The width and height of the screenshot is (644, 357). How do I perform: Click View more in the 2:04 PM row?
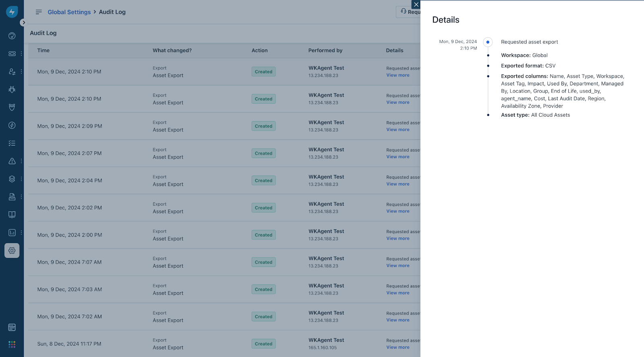[x=398, y=184]
